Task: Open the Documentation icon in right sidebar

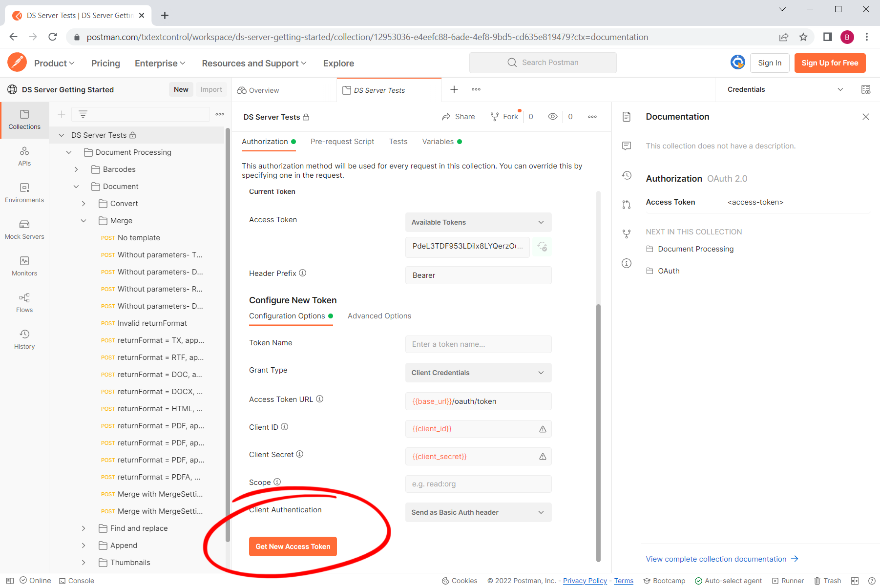Action: [627, 117]
